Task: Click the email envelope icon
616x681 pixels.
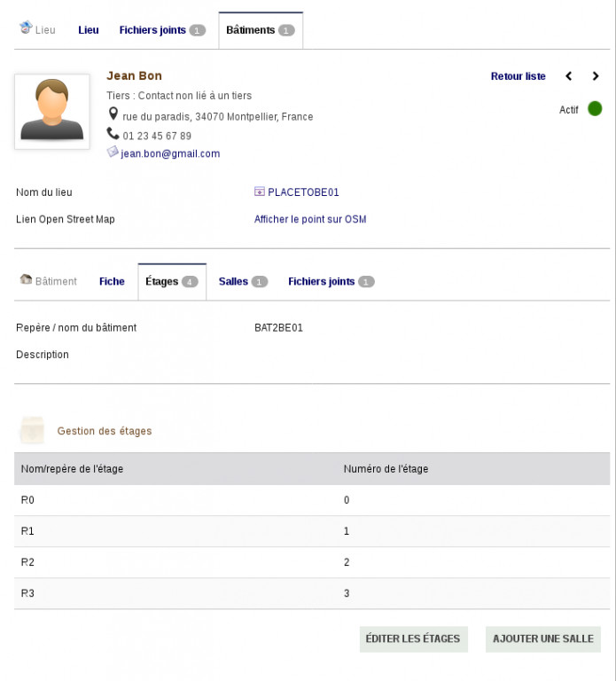Action: [x=113, y=153]
